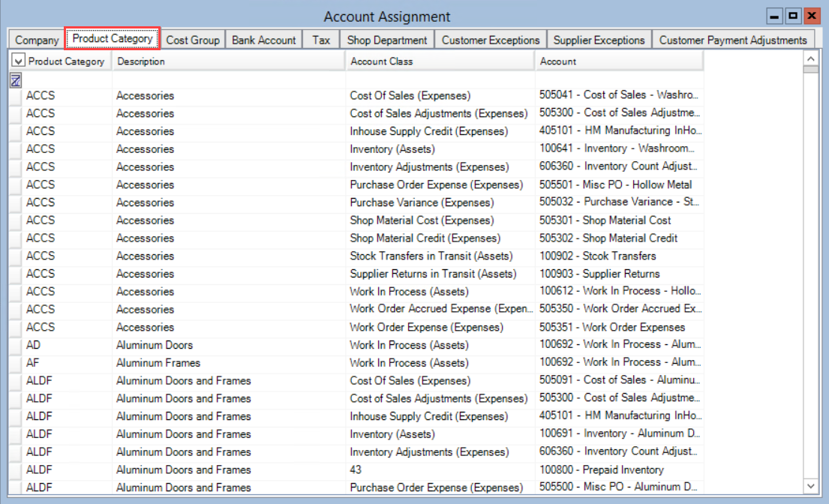Select '100641 - Inventory - Washroom...' cell
The image size is (829, 504).
pos(619,149)
